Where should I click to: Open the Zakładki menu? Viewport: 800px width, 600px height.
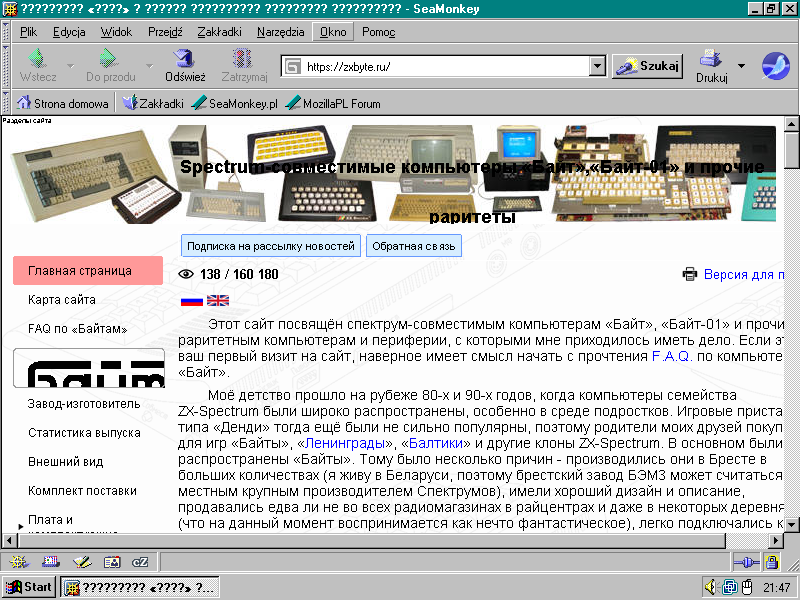pos(219,32)
